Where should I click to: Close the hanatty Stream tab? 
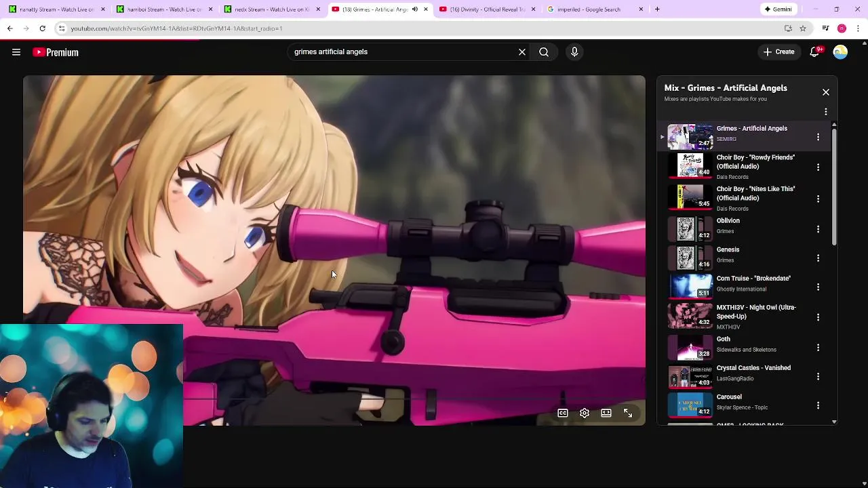click(103, 9)
